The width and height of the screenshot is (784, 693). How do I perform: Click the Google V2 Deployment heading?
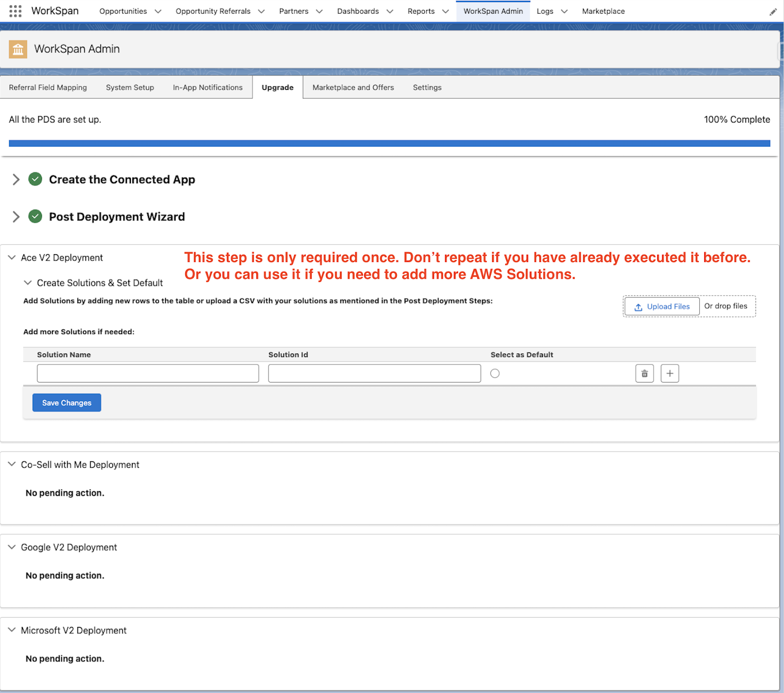click(69, 547)
